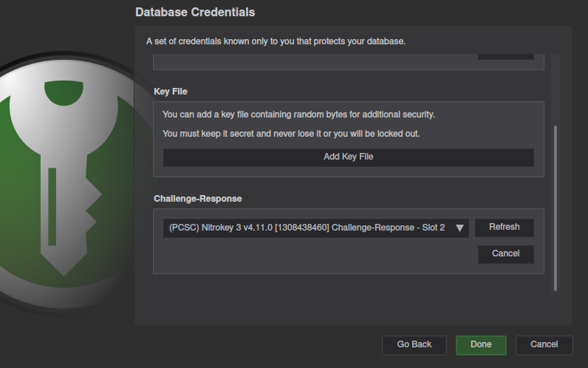This screenshot has height=368, width=588.
Task: Click the Key File section label
Action: tap(171, 92)
